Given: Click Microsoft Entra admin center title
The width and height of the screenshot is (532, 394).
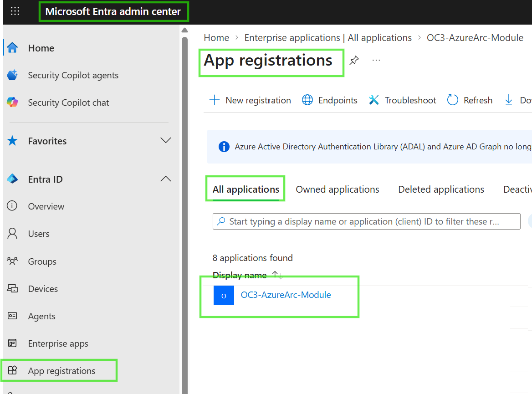Looking at the screenshot, I should 113,11.
